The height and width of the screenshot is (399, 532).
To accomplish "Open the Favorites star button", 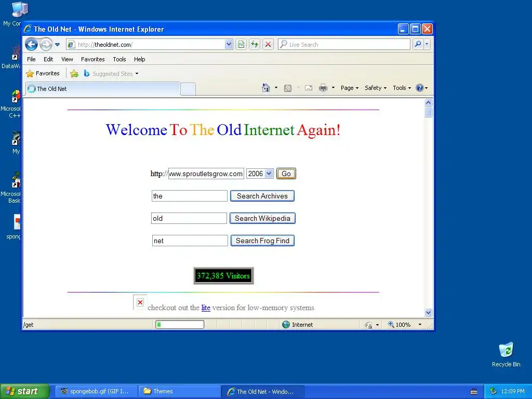I will coord(43,73).
